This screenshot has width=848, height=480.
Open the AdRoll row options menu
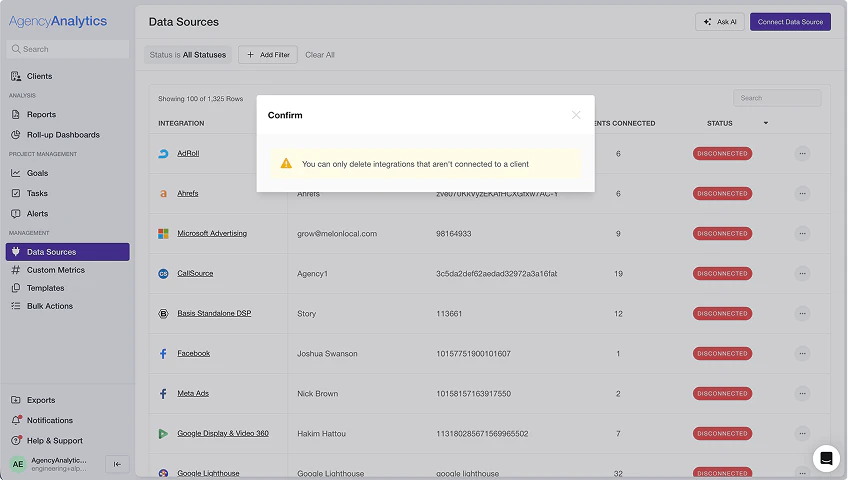803,154
